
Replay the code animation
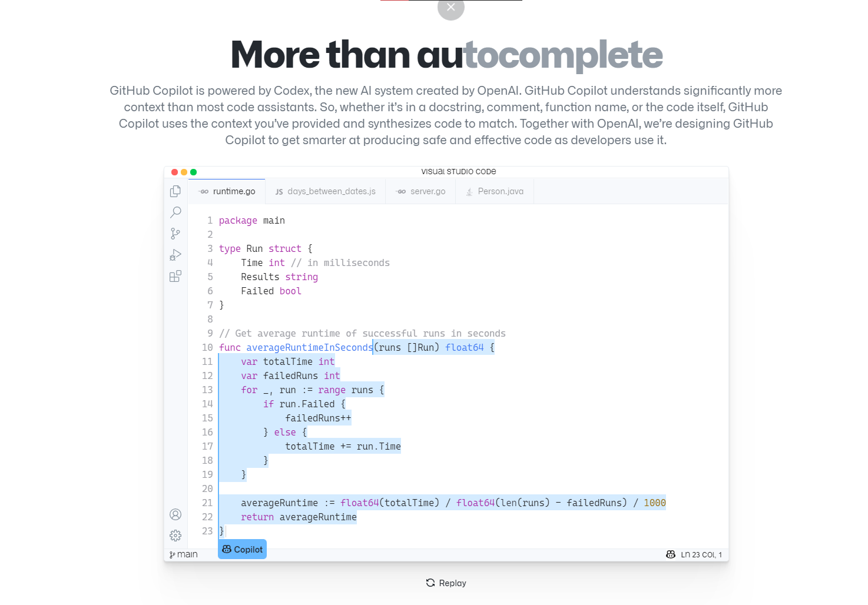click(446, 583)
